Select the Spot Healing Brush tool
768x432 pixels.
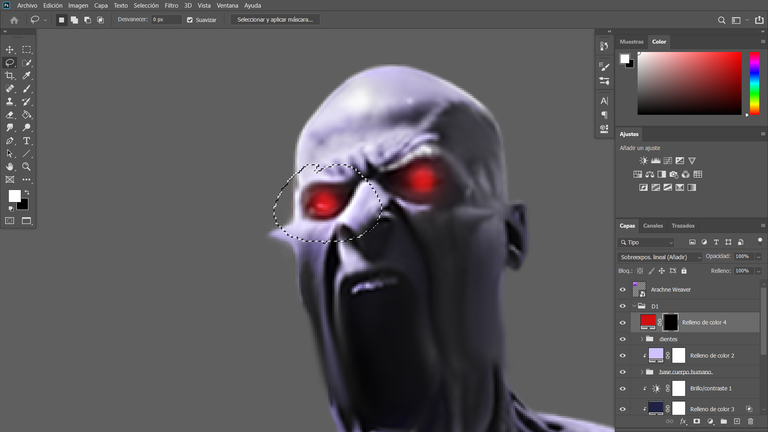coord(10,89)
